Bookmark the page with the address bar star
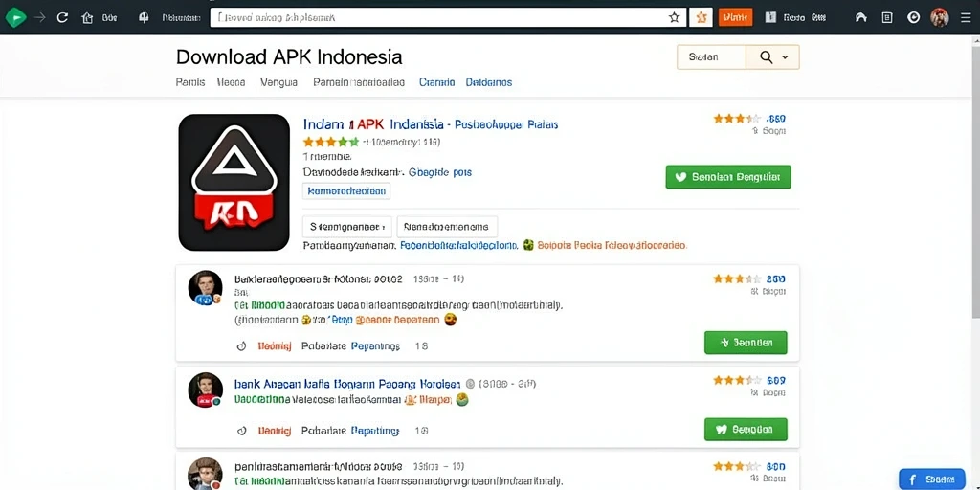 (674, 17)
